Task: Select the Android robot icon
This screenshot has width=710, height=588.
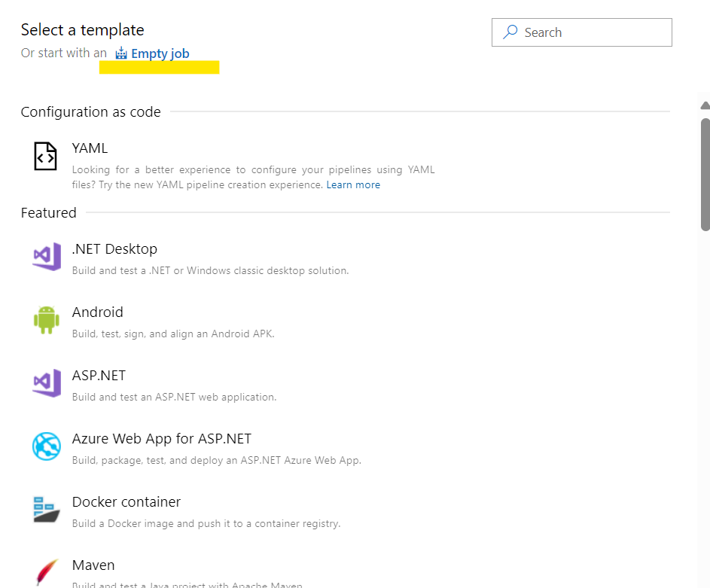Action: 46,319
